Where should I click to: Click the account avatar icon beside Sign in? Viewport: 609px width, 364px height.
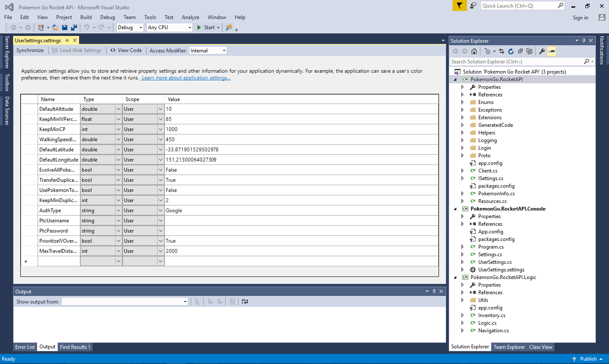click(x=602, y=17)
